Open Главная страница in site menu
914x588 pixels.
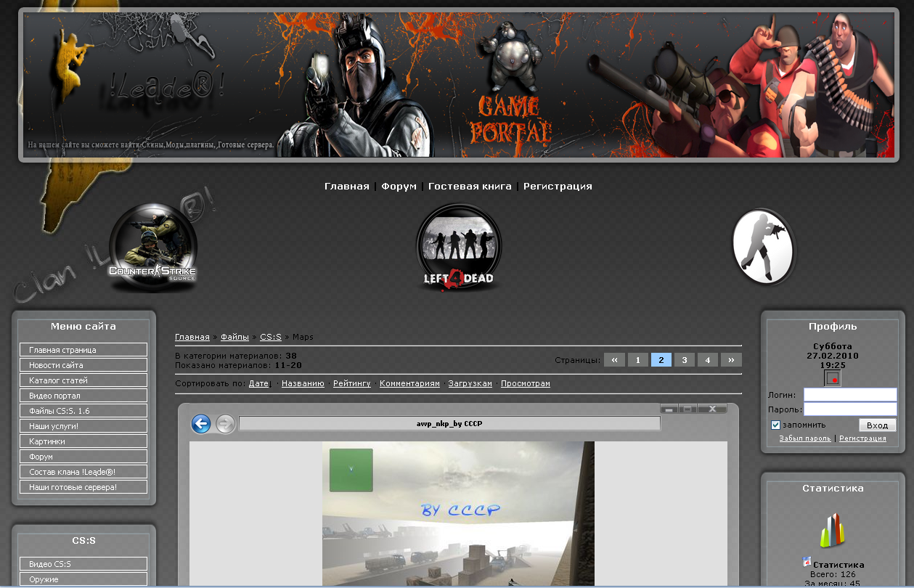tap(83, 350)
